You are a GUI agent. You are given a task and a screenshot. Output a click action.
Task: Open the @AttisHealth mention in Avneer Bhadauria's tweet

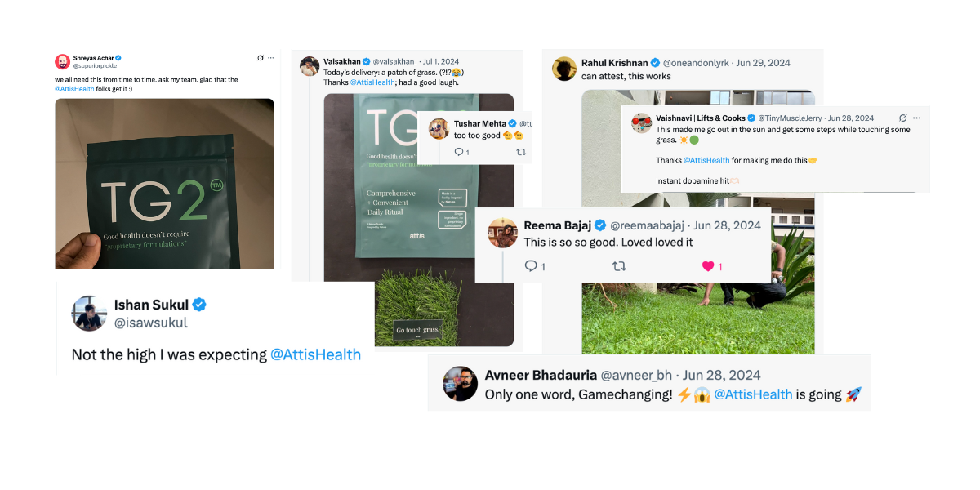pyautogui.click(x=753, y=394)
